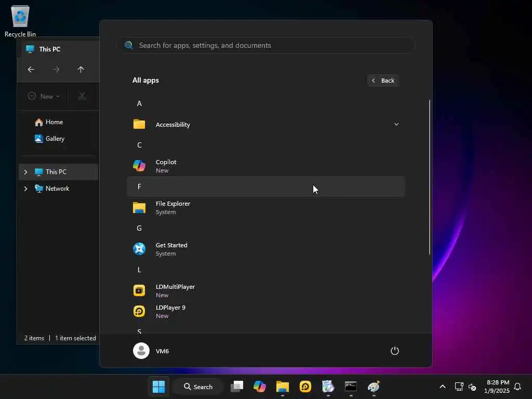The height and width of the screenshot is (399, 532).
Task: Open the paint palette app on taskbar
Action: click(373, 387)
